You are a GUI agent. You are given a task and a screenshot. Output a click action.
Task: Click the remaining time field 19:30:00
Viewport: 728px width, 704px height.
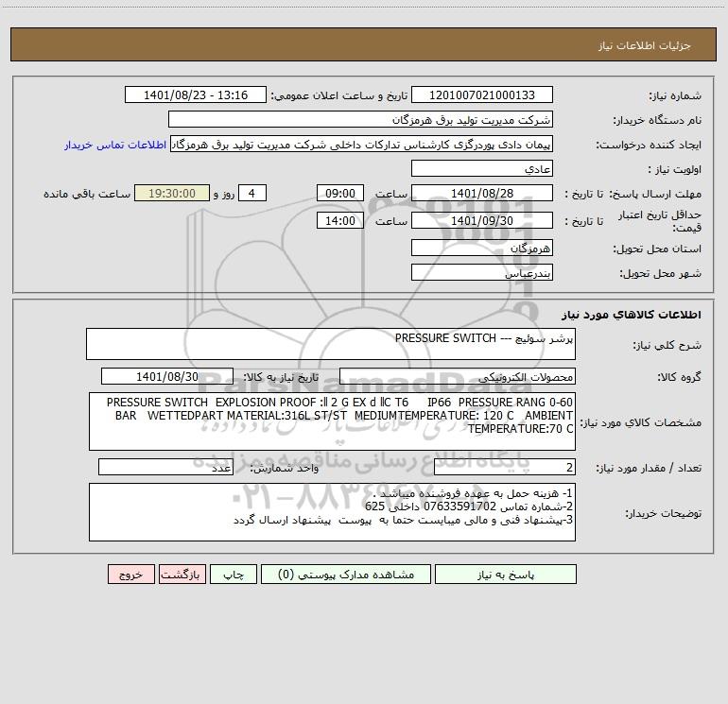[x=172, y=193]
